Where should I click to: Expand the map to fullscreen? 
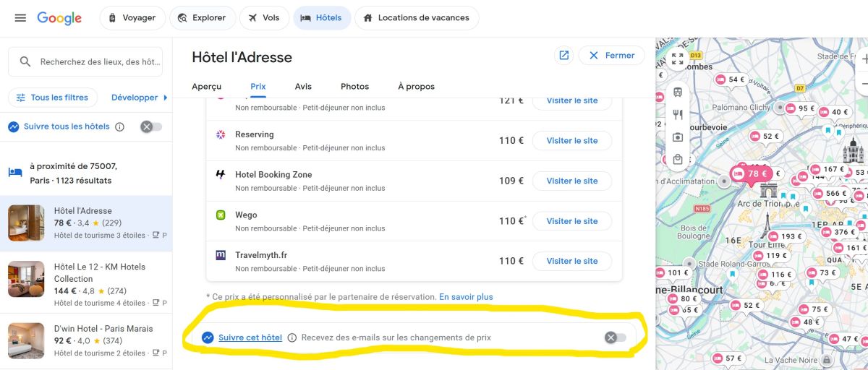coord(677,59)
